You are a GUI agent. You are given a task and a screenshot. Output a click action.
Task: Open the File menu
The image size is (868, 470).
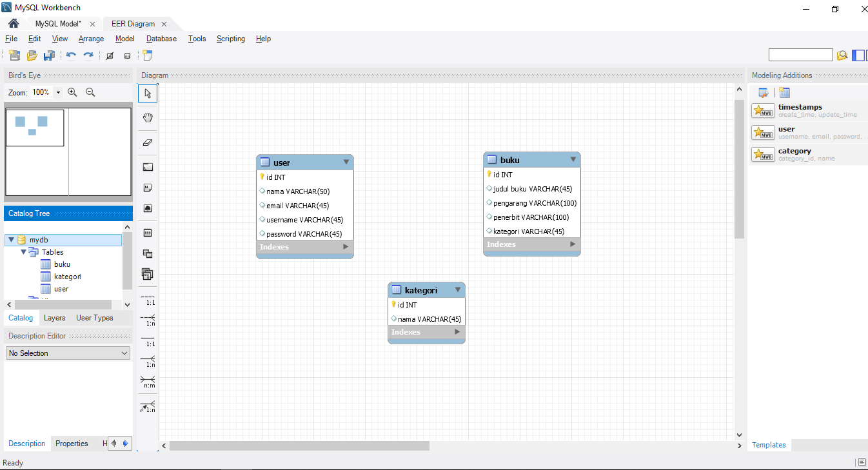[x=11, y=39]
